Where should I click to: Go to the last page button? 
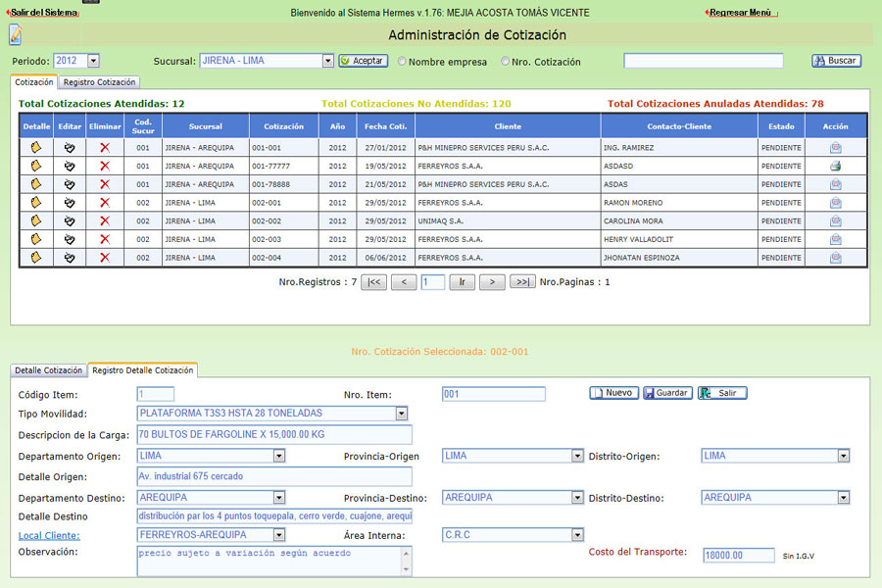(x=522, y=282)
